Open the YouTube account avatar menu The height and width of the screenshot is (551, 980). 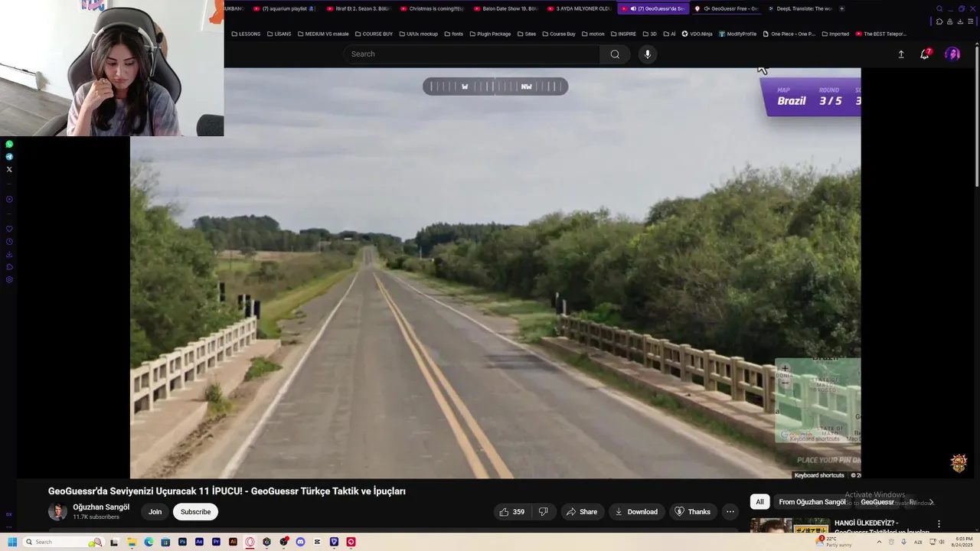coord(952,54)
